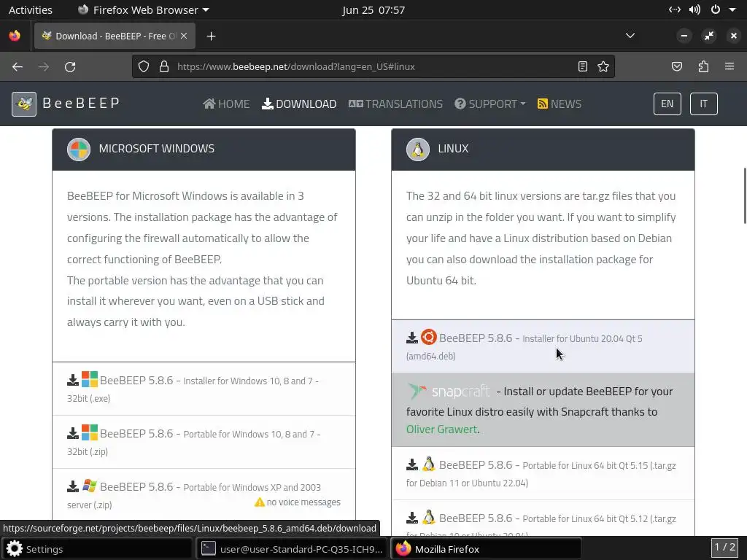This screenshot has width=747, height=560.
Task: Expand the system menu arrow in top bar
Action: click(x=732, y=10)
